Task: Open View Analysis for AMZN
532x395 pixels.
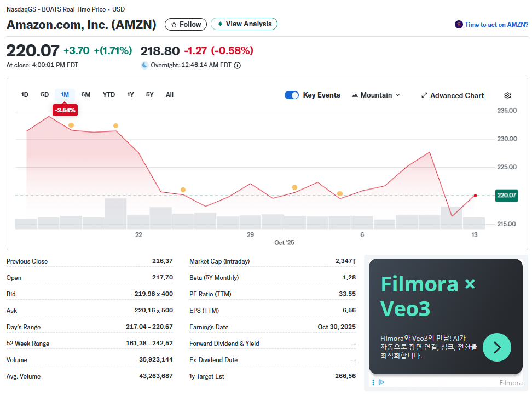Action: (x=244, y=24)
